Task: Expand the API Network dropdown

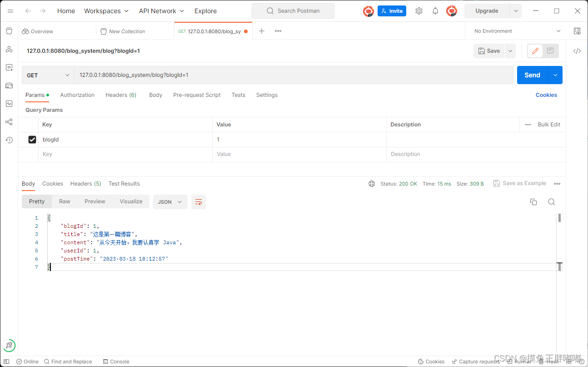Action: click(161, 11)
